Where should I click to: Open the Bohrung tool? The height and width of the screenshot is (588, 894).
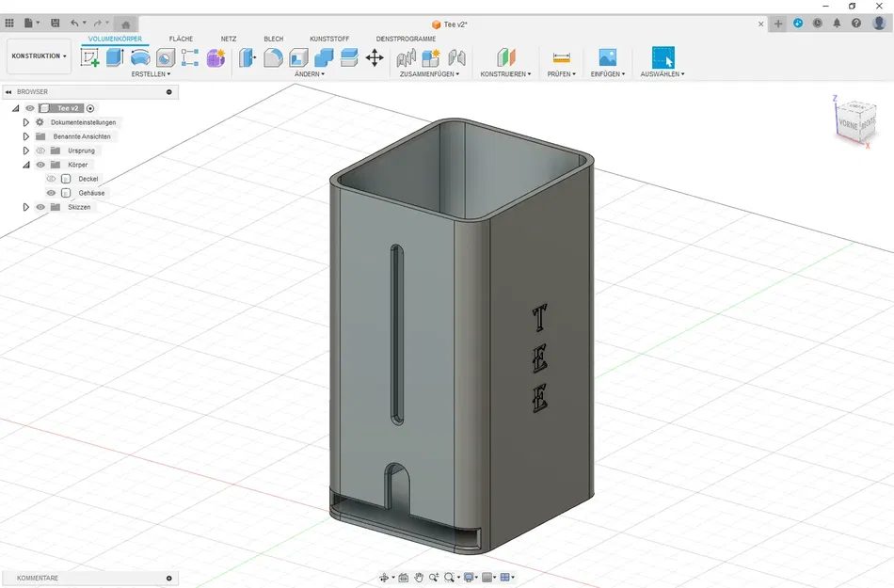click(x=164, y=56)
